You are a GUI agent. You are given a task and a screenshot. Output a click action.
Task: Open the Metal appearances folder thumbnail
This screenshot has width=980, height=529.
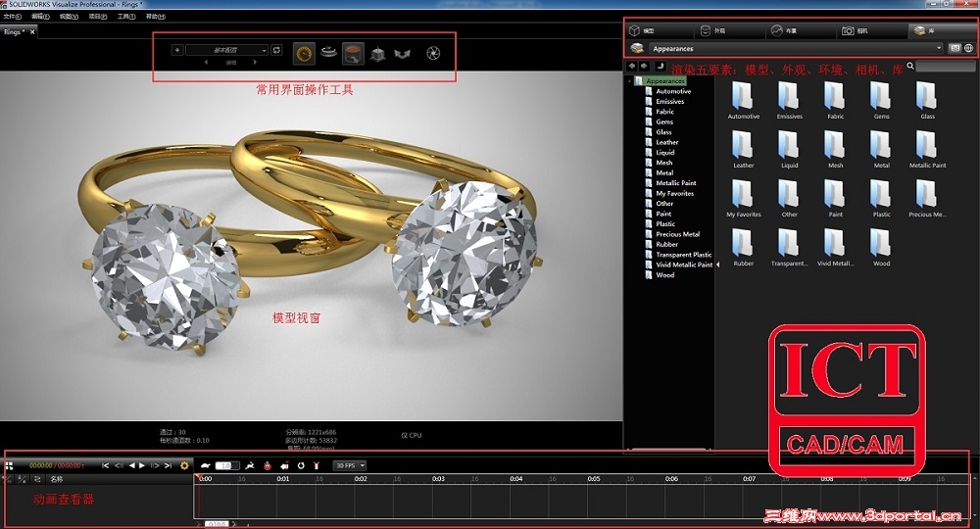click(882, 147)
